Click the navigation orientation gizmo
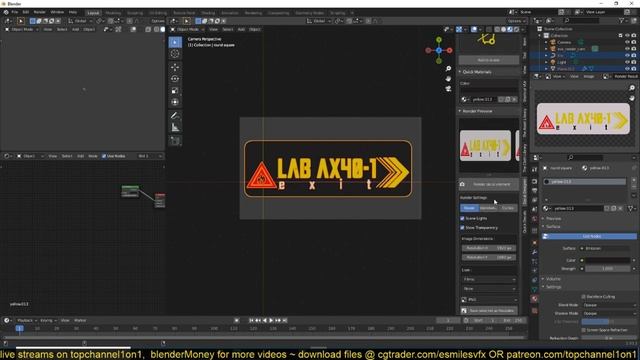The width and height of the screenshot is (640, 360). pyautogui.click(x=439, y=50)
